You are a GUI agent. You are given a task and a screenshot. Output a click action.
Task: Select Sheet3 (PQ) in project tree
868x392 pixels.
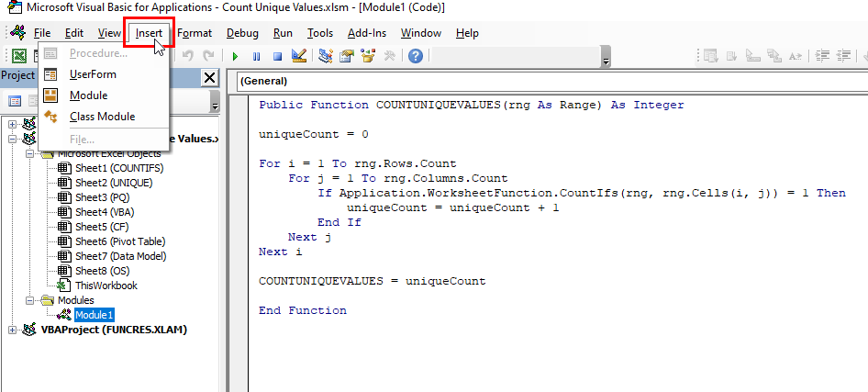coord(103,197)
